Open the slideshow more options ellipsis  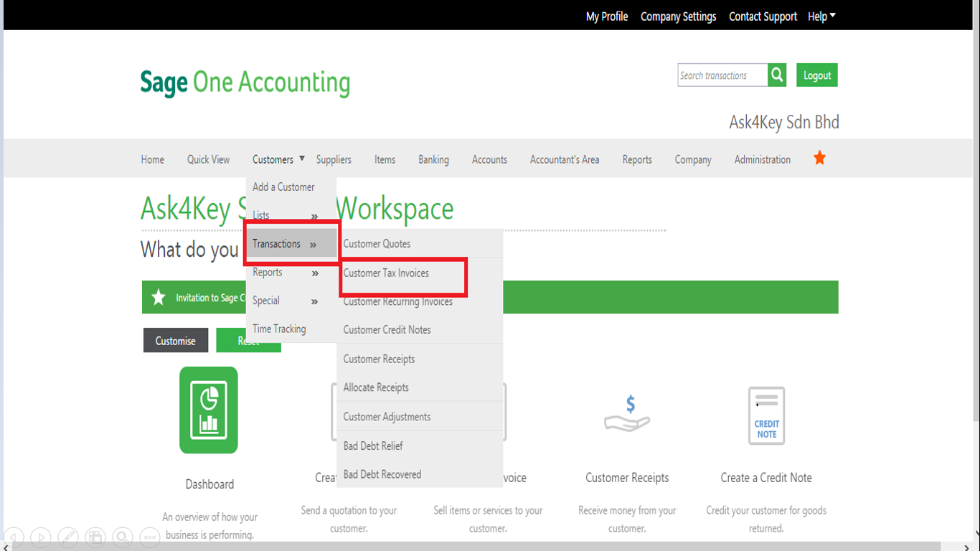pos(149,537)
